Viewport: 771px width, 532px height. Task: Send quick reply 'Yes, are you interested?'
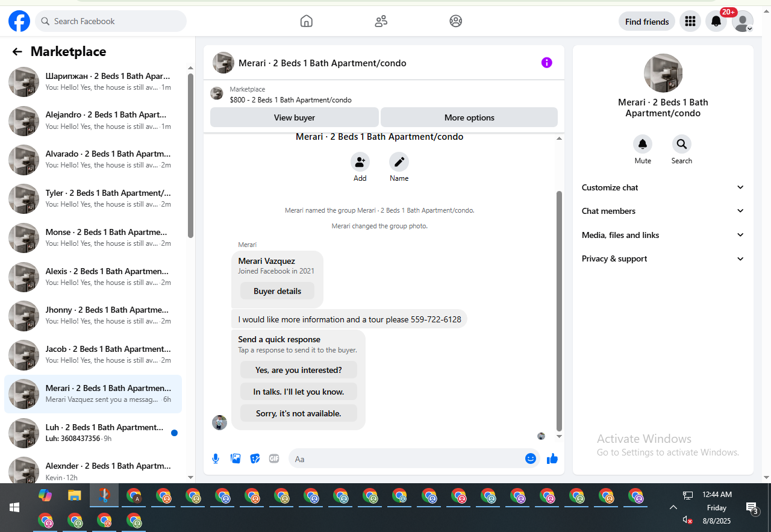click(x=299, y=370)
